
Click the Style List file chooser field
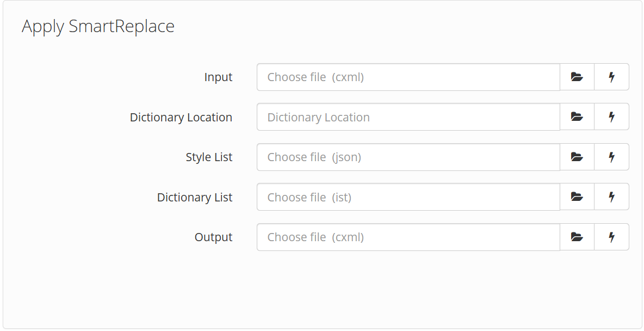coord(408,157)
